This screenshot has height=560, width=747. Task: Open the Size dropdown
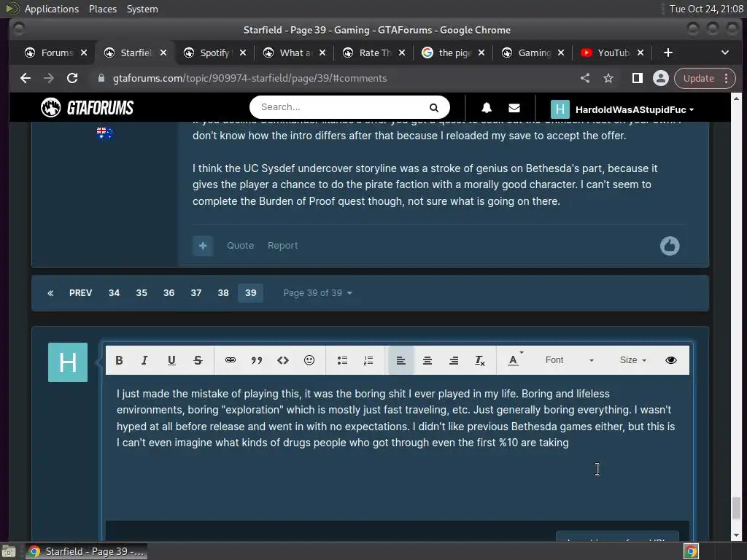click(x=633, y=360)
